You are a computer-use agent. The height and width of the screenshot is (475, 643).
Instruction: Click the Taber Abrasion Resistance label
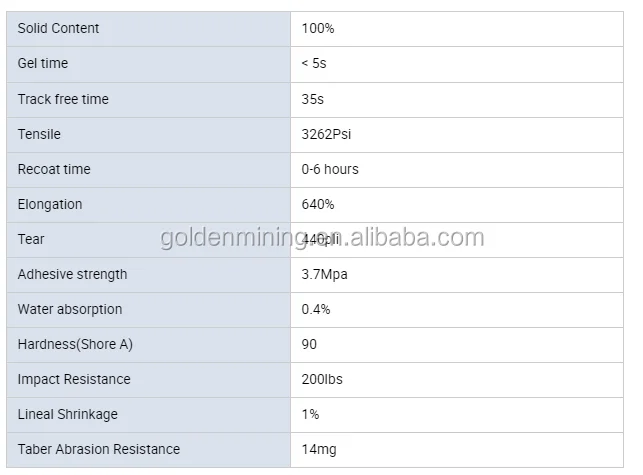(99, 449)
